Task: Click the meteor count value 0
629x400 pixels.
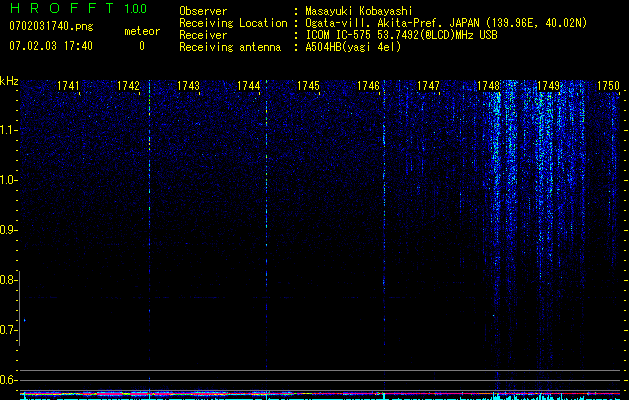Action: pos(142,46)
